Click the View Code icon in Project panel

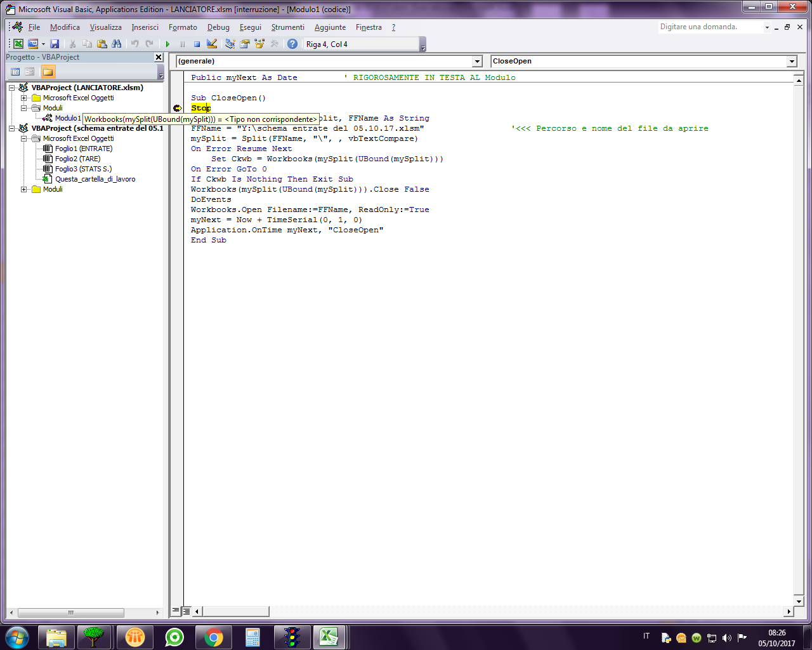[16, 72]
